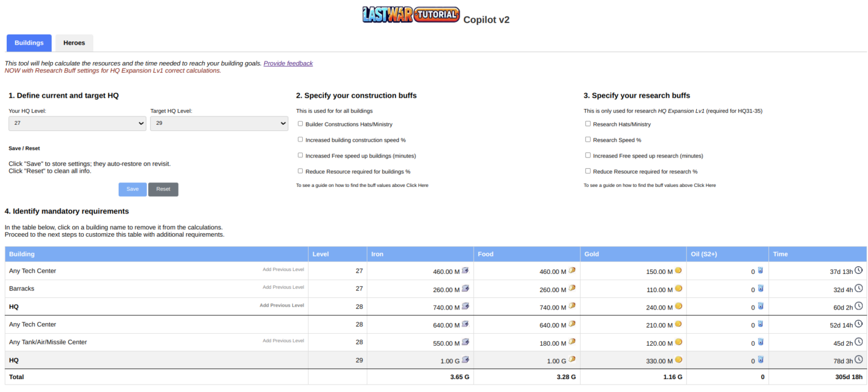Expand the Target HQ Level dropdown

tap(219, 124)
